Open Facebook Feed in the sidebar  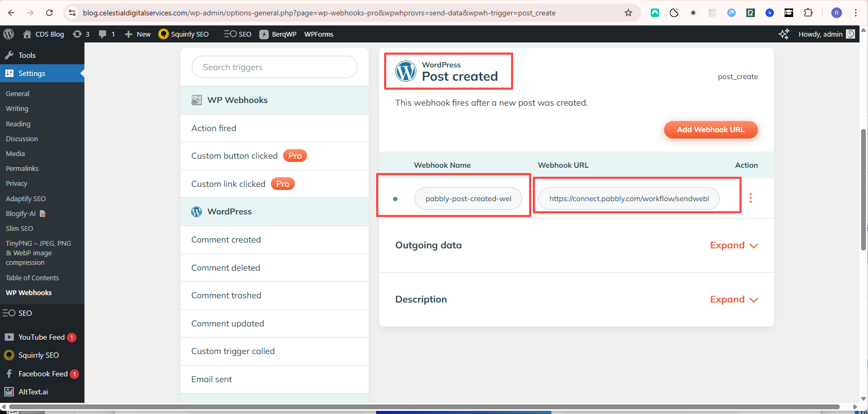pyautogui.click(x=43, y=374)
